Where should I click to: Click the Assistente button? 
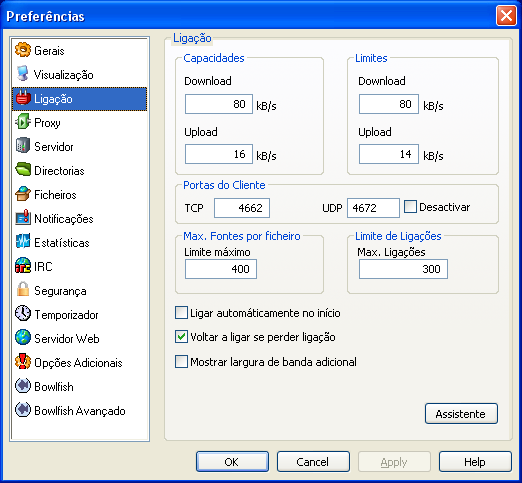pyautogui.click(x=461, y=414)
